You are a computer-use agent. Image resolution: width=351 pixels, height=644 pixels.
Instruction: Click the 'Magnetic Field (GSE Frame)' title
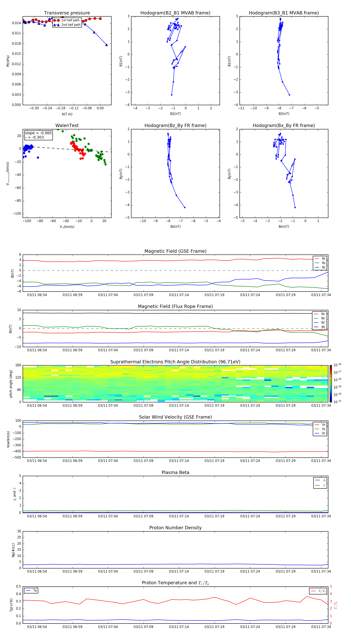(x=175, y=251)
